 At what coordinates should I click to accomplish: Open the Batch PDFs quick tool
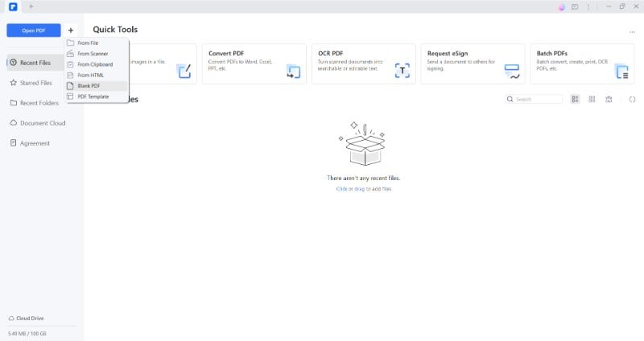tap(582, 64)
